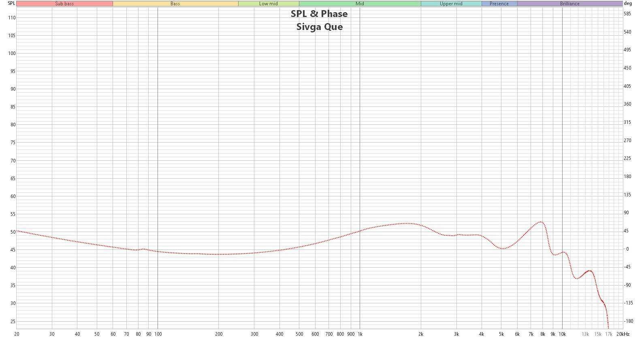
Task: Click the 9k tick on frequency axis
Action: coord(553,334)
